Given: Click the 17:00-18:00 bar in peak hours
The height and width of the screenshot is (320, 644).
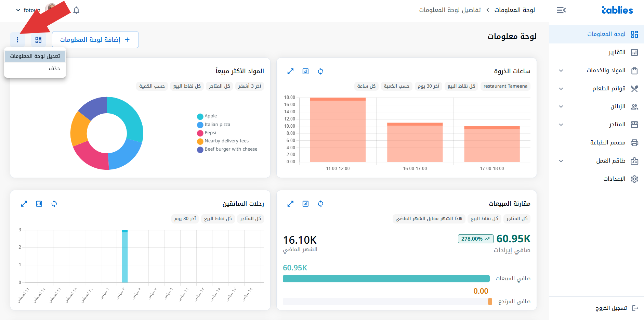Looking at the screenshot, I should (x=492, y=144).
